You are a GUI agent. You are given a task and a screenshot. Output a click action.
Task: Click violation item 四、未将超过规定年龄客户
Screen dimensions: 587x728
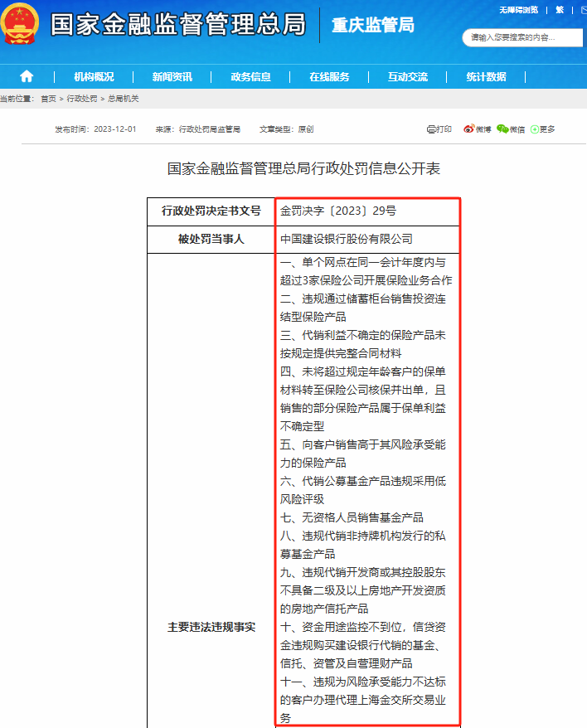click(362, 399)
